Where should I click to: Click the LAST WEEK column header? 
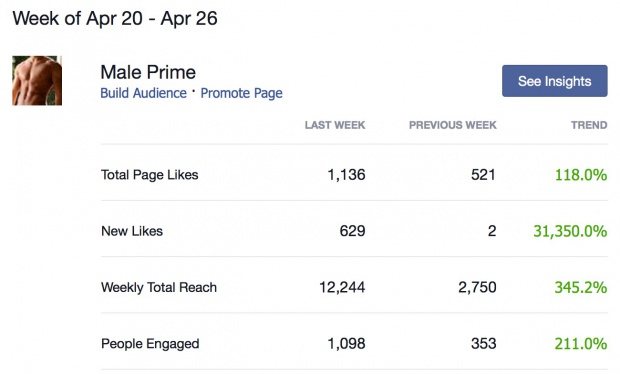[335, 125]
